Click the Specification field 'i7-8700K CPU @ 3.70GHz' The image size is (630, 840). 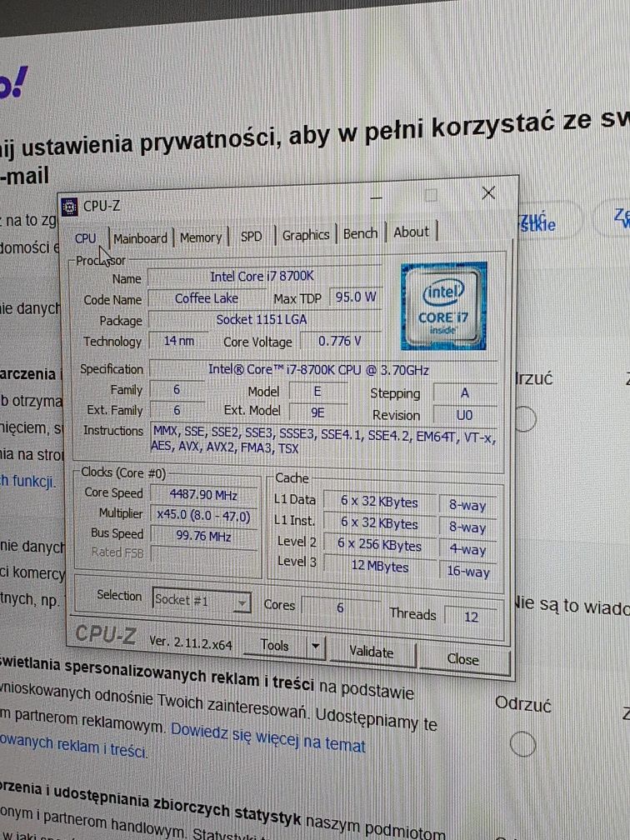pos(323,370)
